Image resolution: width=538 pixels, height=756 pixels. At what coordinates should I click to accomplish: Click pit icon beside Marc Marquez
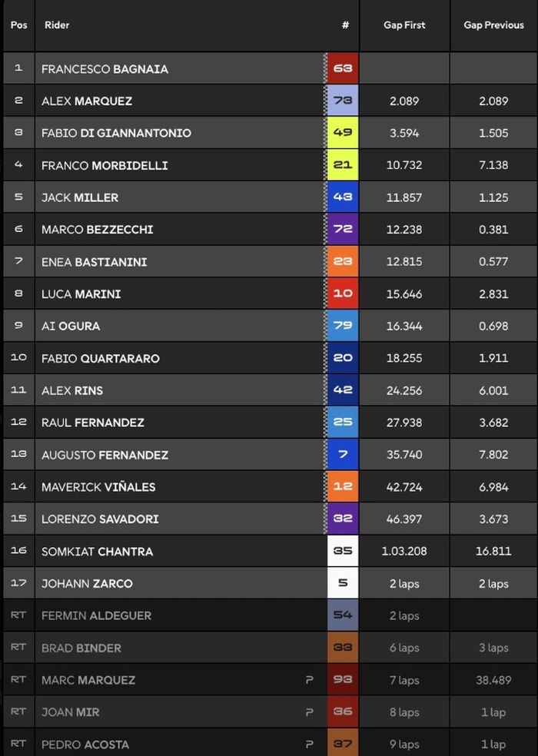[310, 680]
